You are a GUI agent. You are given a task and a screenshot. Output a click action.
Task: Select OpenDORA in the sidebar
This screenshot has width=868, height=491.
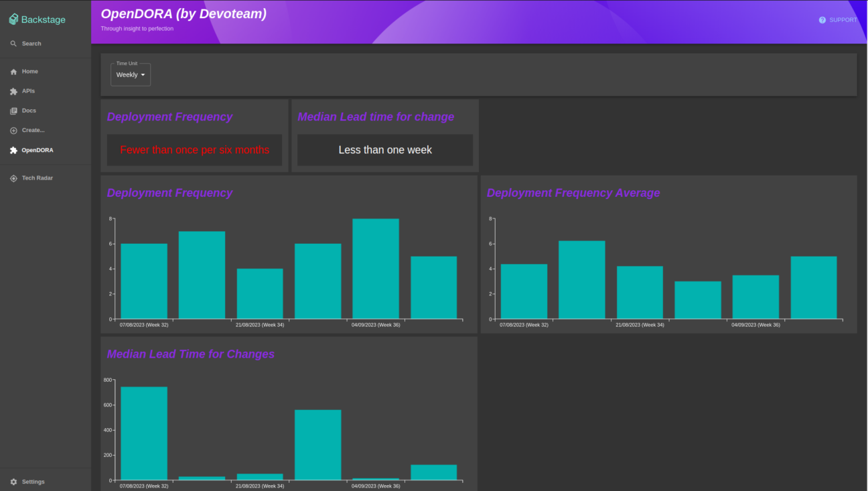click(x=46, y=151)
